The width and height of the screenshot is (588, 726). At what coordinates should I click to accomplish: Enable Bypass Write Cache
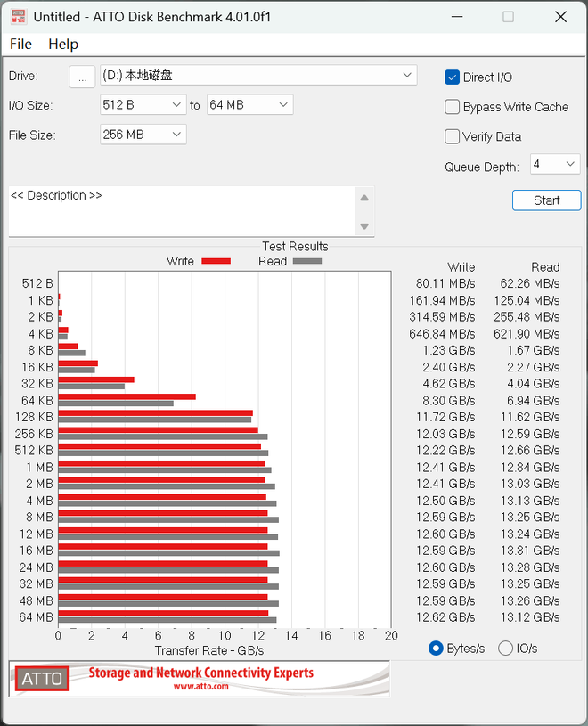[x=453, y=107]
